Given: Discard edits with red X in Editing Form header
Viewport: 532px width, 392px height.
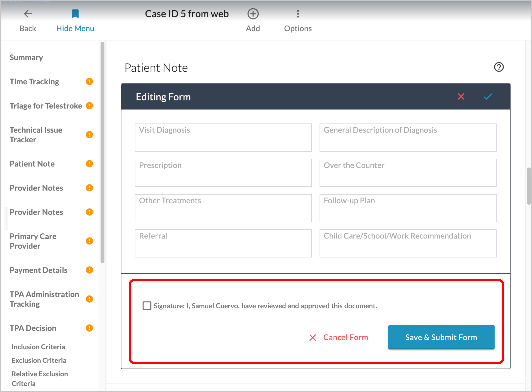Looking at the screenshot, I should point(461,96).
